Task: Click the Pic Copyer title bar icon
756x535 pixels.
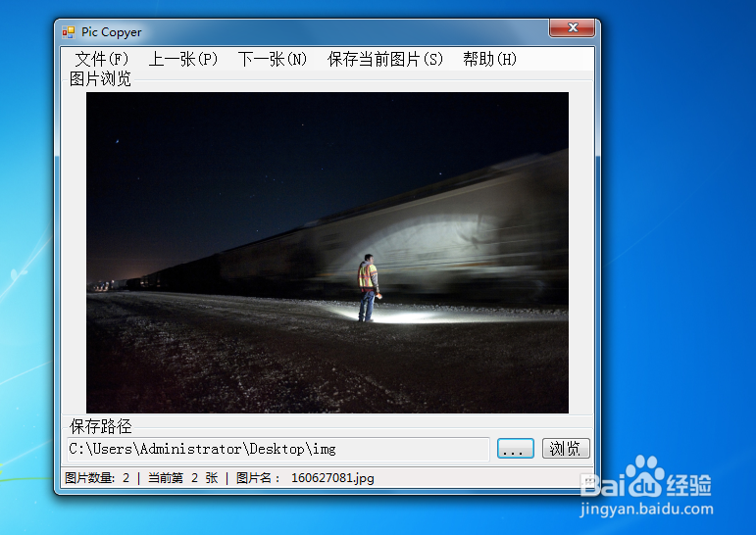Action: pyautogui.click(x=69, y=32)
